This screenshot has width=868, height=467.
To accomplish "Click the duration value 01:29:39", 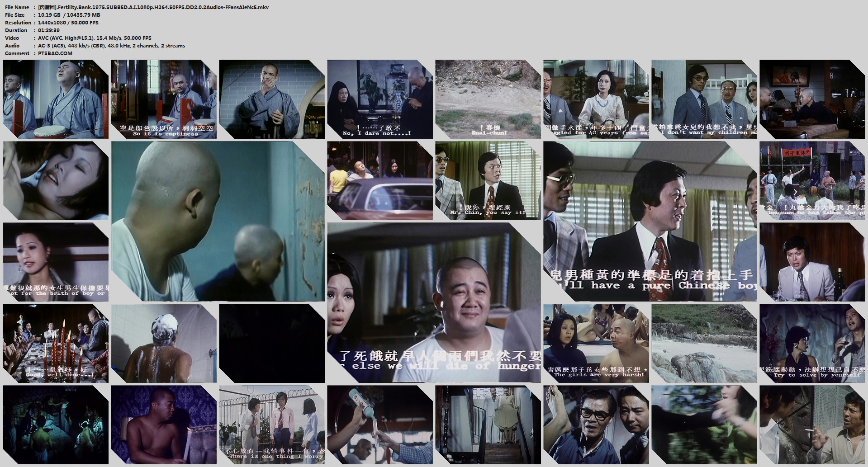I will [49, 30].
